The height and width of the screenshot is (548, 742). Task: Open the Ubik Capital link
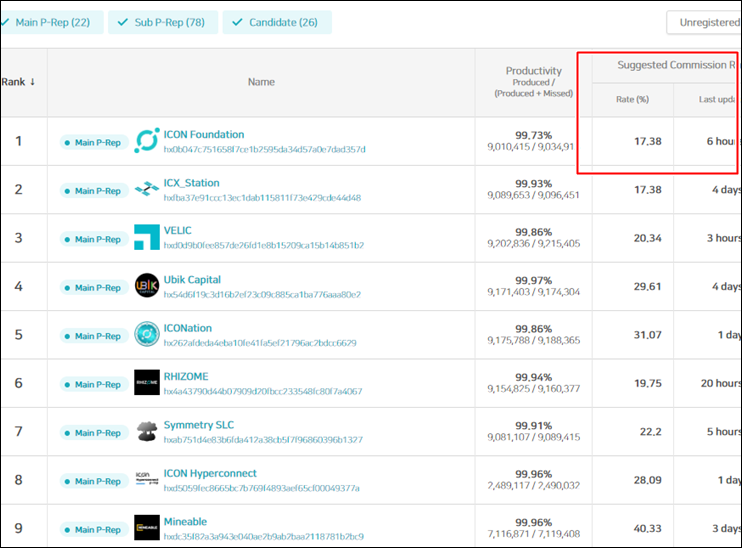coord(192,280)
